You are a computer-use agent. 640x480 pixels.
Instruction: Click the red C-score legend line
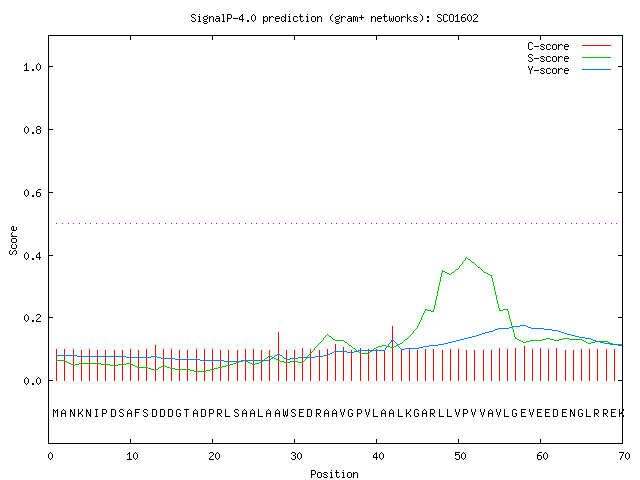point(596,46)
